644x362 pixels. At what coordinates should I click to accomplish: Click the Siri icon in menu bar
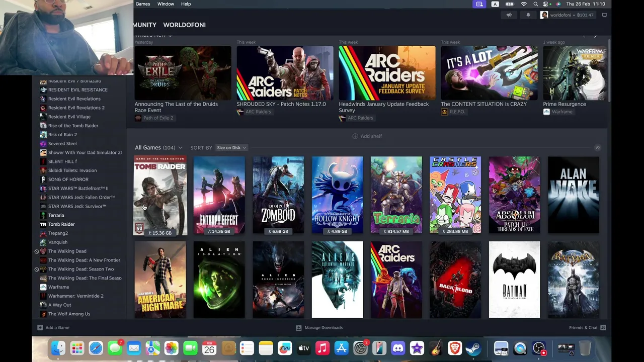558,4
